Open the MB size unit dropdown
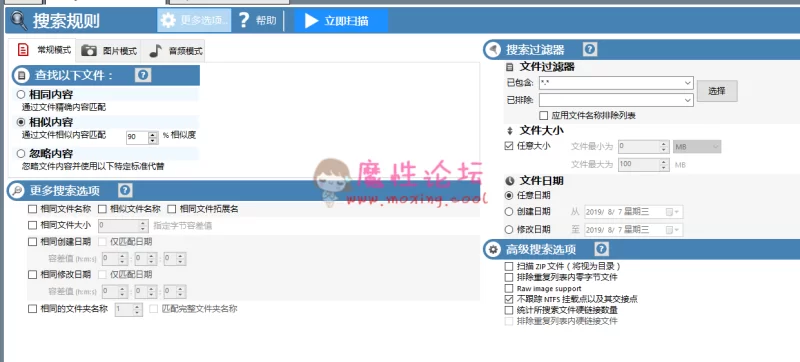The width and height of the screenshot is (800, 362). (697, 147)
